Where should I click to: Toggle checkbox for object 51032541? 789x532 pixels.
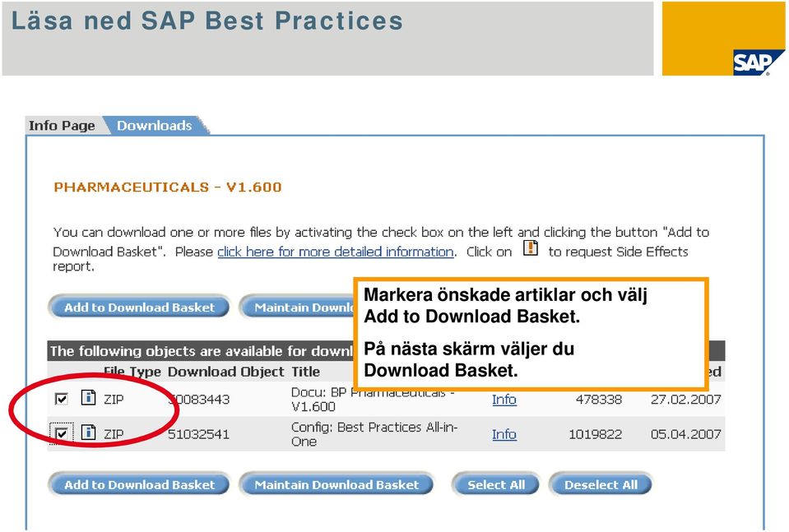[62, 433]
